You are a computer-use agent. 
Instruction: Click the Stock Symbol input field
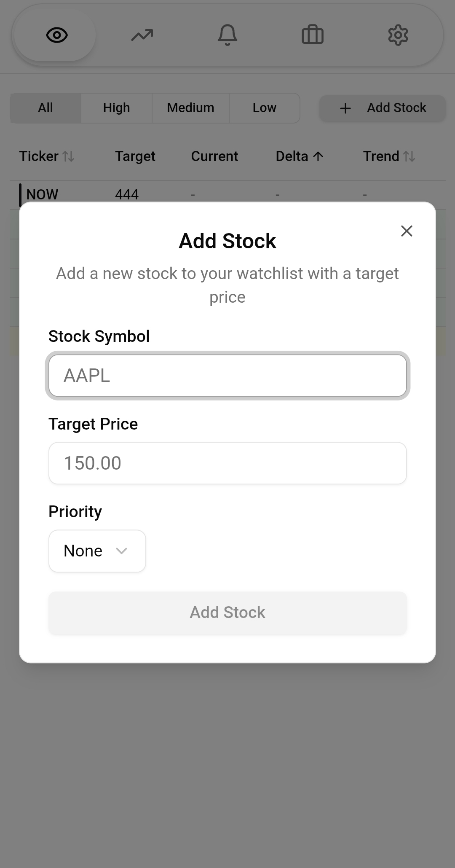coord(227,376)
